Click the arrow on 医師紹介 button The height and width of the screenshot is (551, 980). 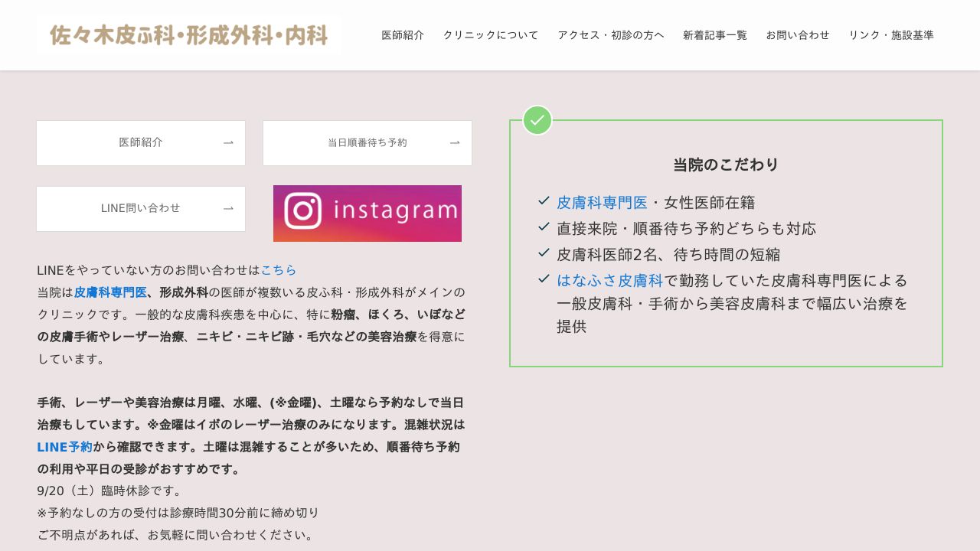(228, 142)
